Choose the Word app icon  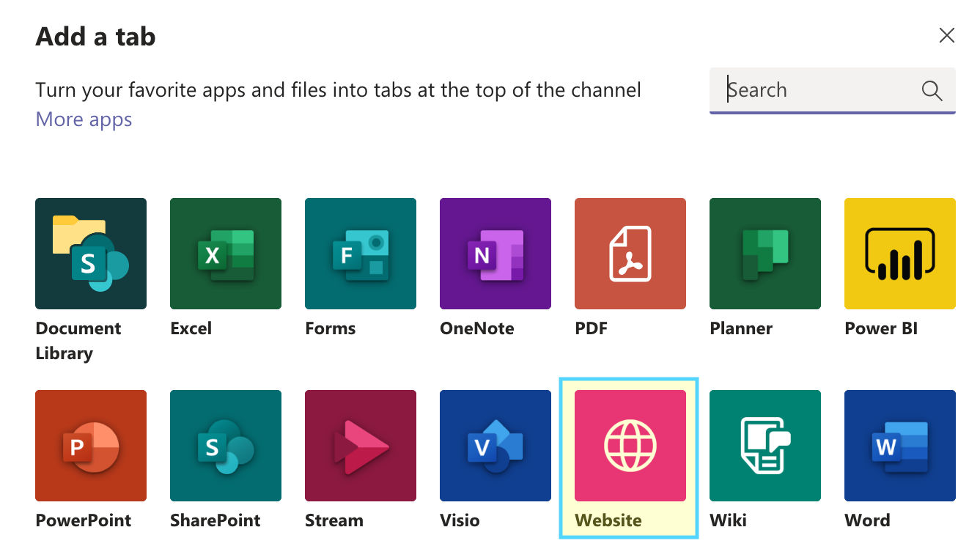[x=900, y=446]
